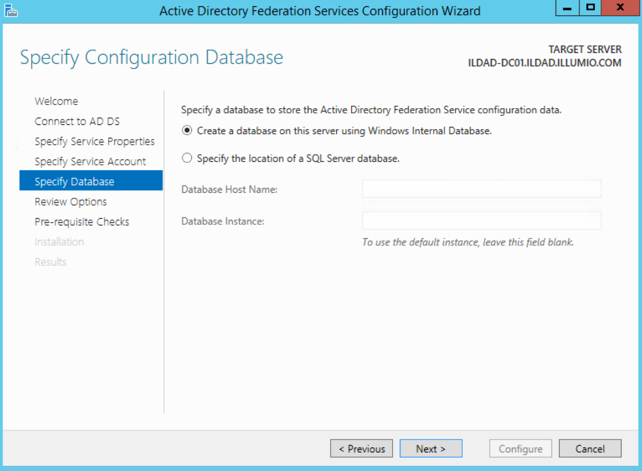
Task: Click the Previous button
Action: click(362, 448)
